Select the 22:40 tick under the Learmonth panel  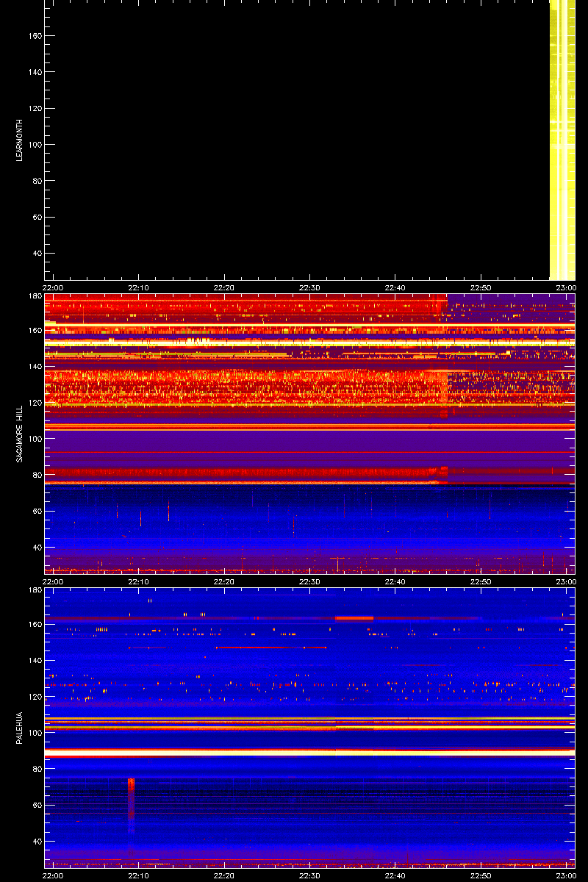(395, 287)
